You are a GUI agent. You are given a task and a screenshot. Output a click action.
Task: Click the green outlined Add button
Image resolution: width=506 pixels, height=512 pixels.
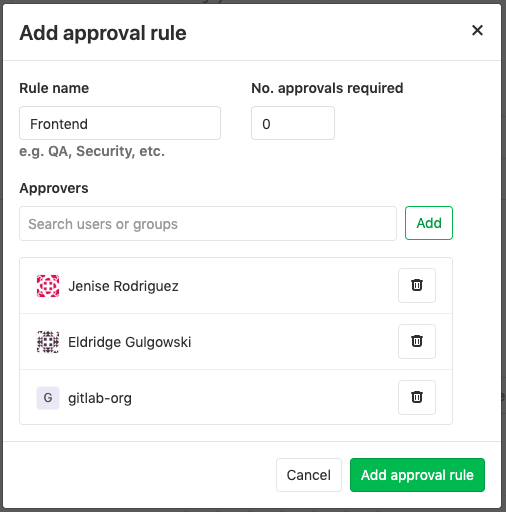pyautogui.click(x=429, y=223)
